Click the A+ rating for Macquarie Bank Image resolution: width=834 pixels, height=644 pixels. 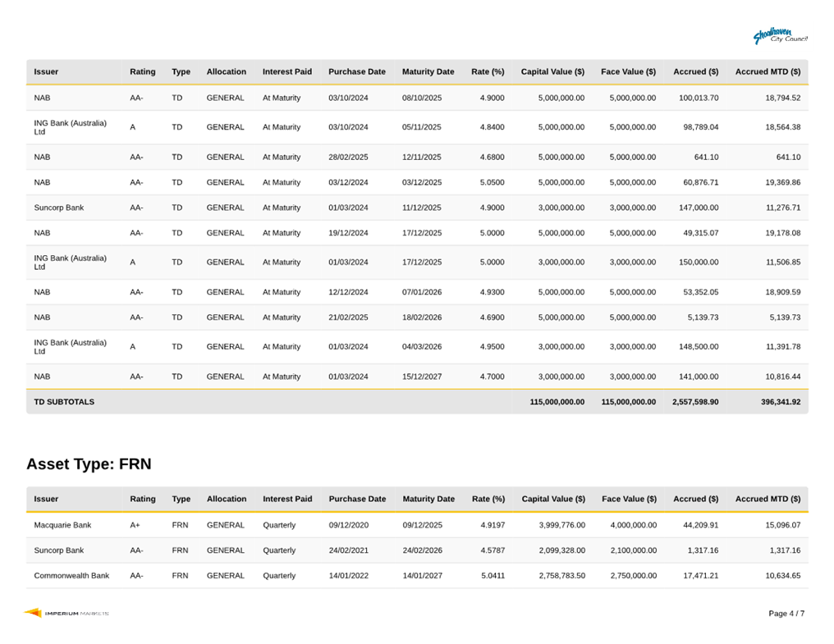[x=135, y=525]
